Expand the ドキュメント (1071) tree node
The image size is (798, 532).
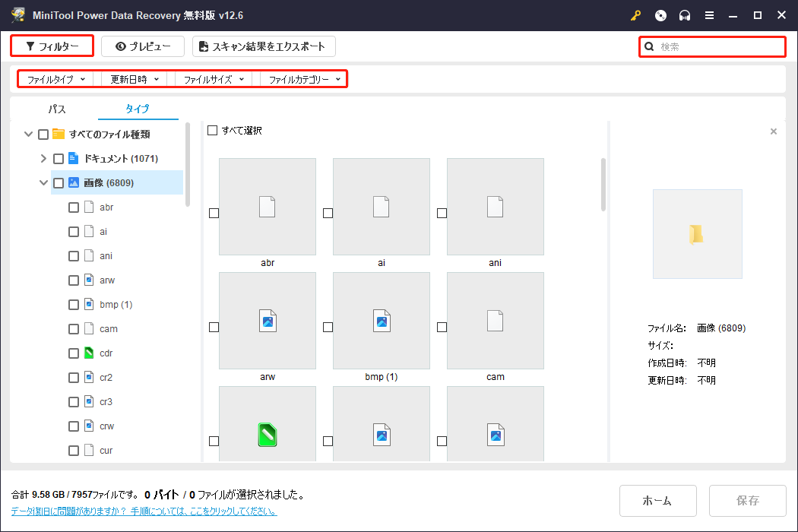tap(43, 158)
